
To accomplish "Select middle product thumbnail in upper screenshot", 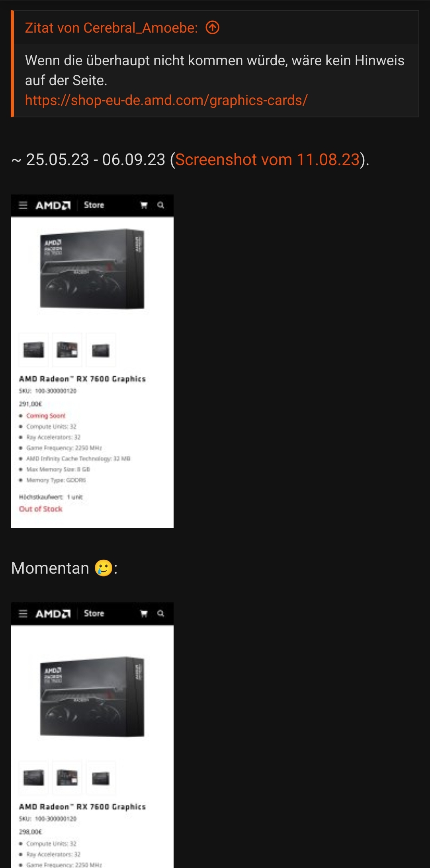I will tap(67, 350).
